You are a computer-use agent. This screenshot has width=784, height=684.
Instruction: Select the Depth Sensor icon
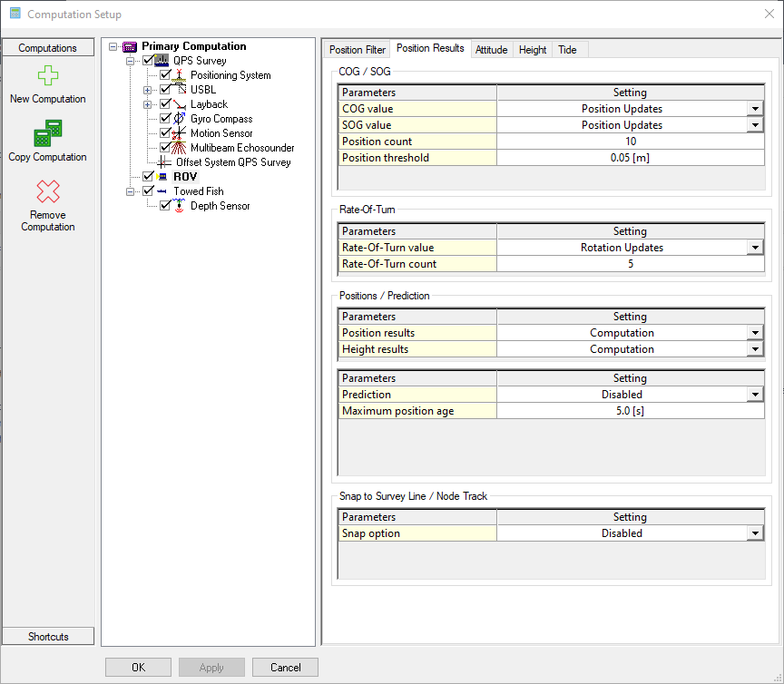click(180, 206)
